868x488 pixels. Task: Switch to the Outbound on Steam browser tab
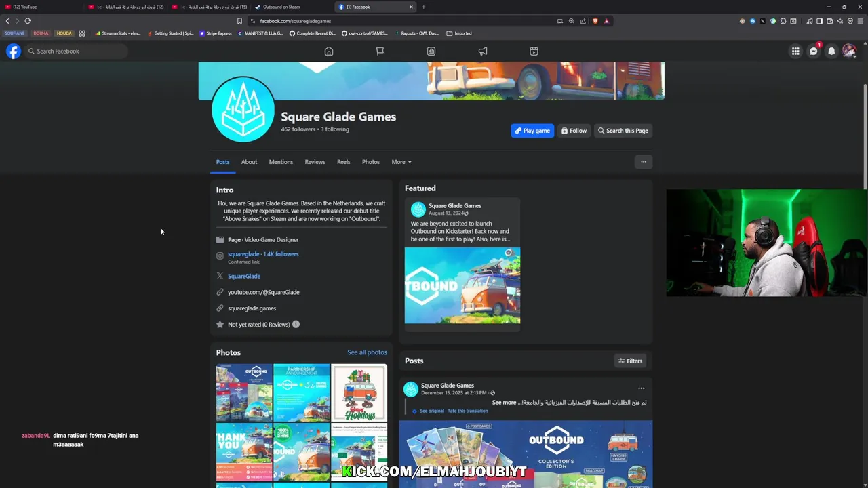[x=292, y=7]
